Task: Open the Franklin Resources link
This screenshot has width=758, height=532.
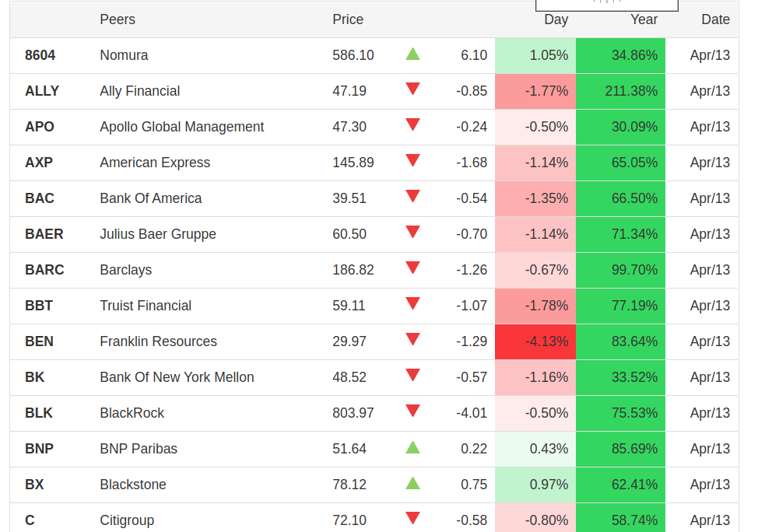Action: point(158,341)
